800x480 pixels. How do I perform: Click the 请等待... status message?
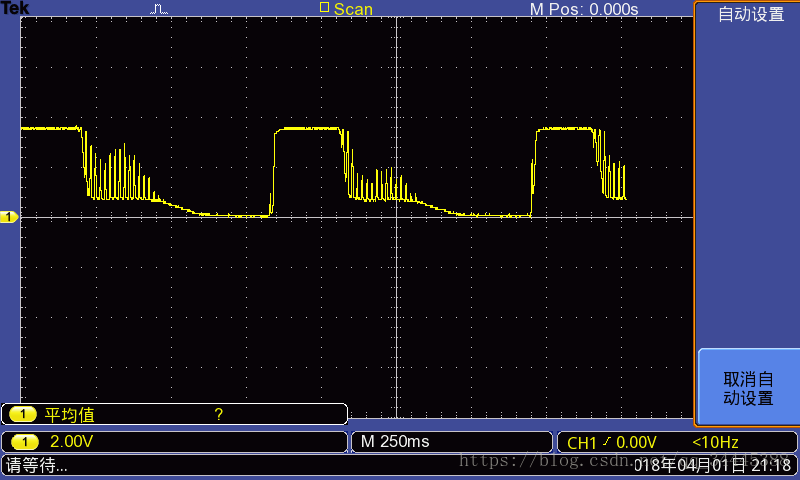pos(36,465)
